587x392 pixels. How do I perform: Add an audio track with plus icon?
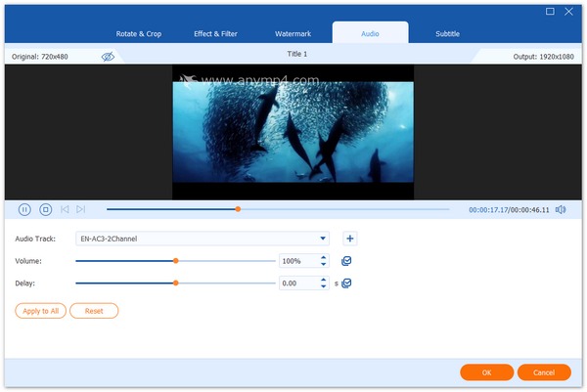click(350, 239)
